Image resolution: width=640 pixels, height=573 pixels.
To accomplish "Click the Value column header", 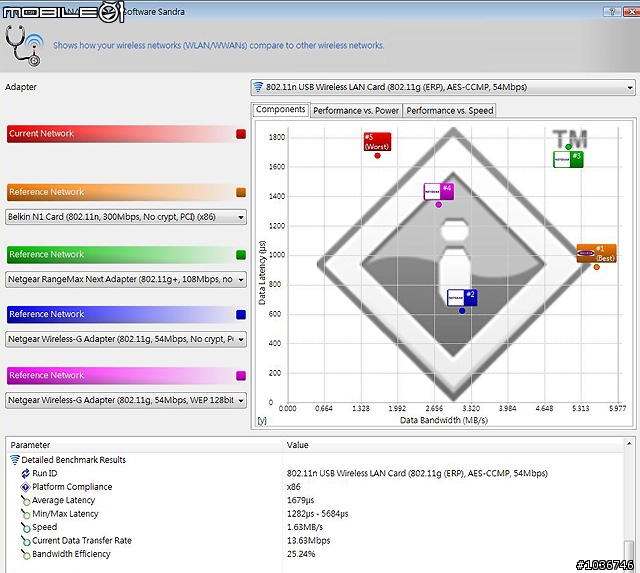I will pos(453,445).
